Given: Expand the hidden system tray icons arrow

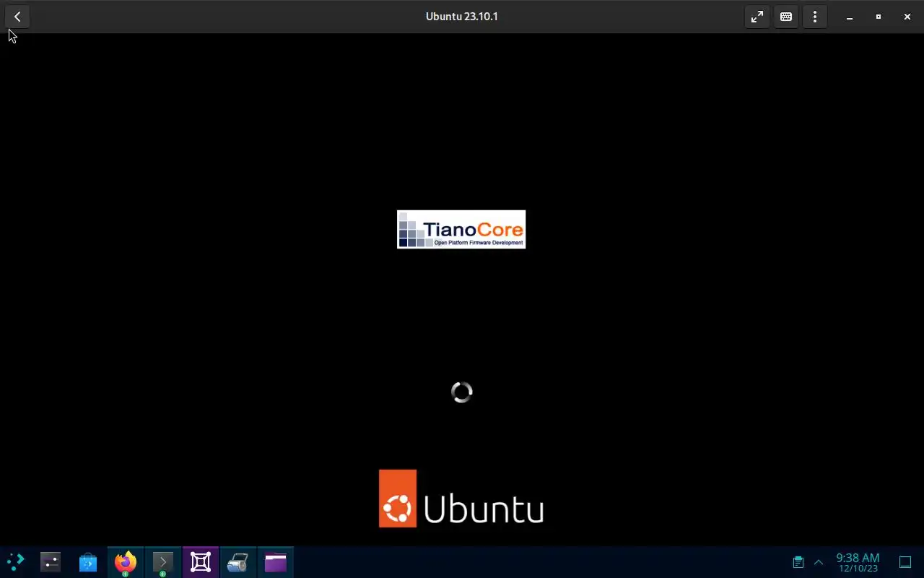Looking at the screenshot, I should pos(819,562).
